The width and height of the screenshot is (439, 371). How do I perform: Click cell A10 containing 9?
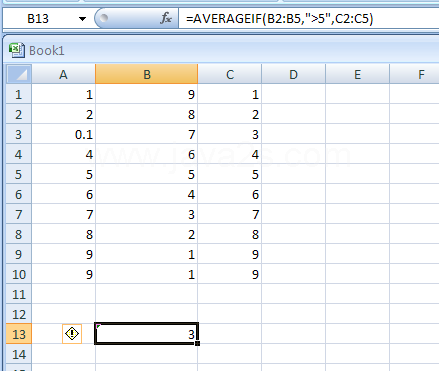tap(63, 274)
